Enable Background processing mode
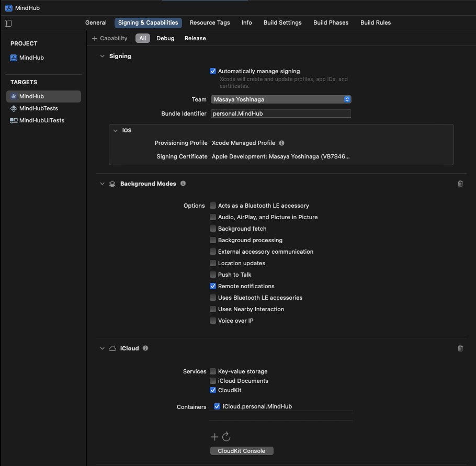476x466 pixels. [x=213, y=241]
